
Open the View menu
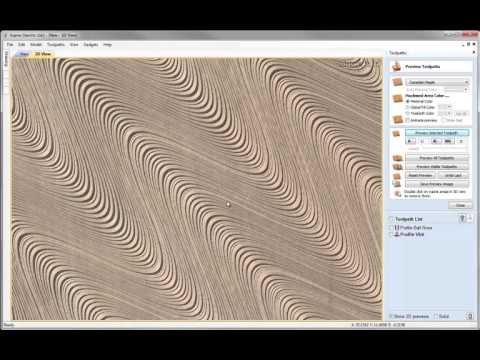[x=74, y=44]
